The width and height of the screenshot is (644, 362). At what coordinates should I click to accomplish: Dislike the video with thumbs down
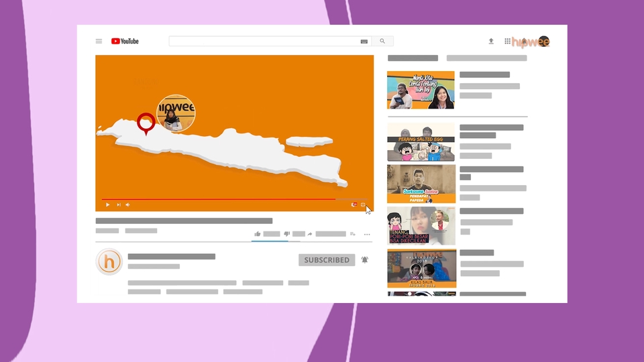coord(287,234)
